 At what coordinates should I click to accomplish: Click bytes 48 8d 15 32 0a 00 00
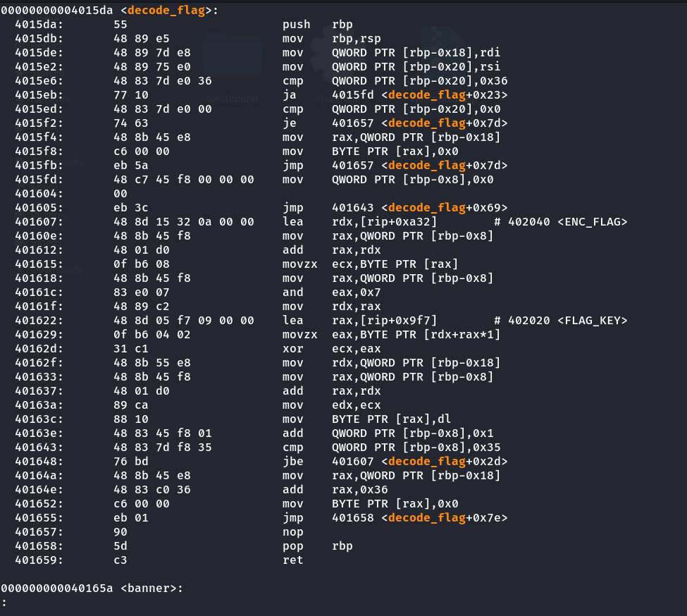click(x=184, y=222)
